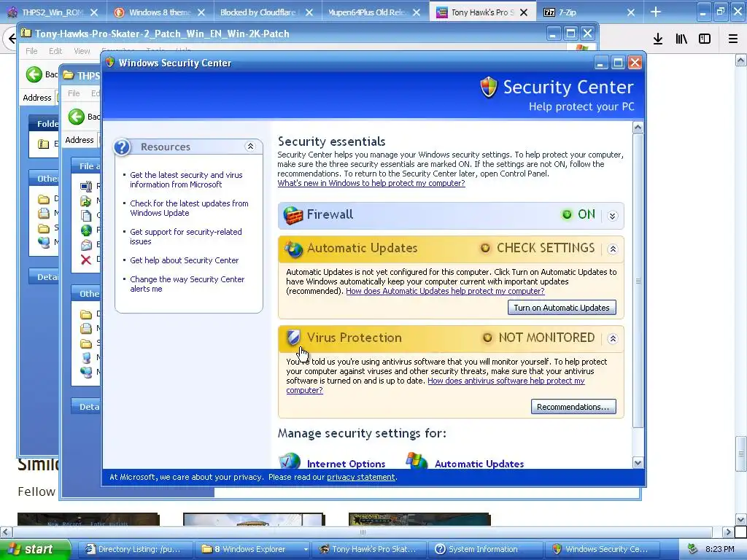Open Check for the latest updates link
This screenshot has width=747, height=560.
189,209
